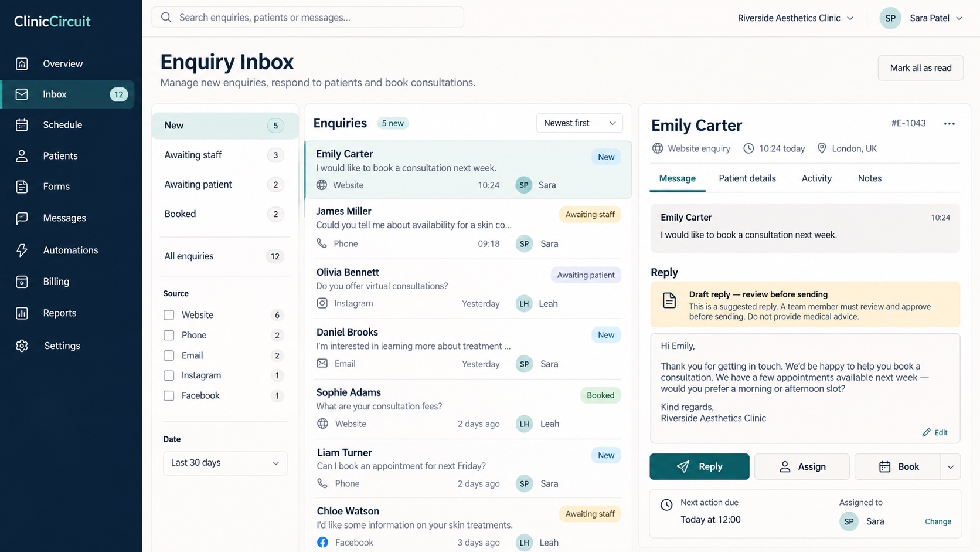Expand the Sara Patel account menu

click(x=921, y=18)
